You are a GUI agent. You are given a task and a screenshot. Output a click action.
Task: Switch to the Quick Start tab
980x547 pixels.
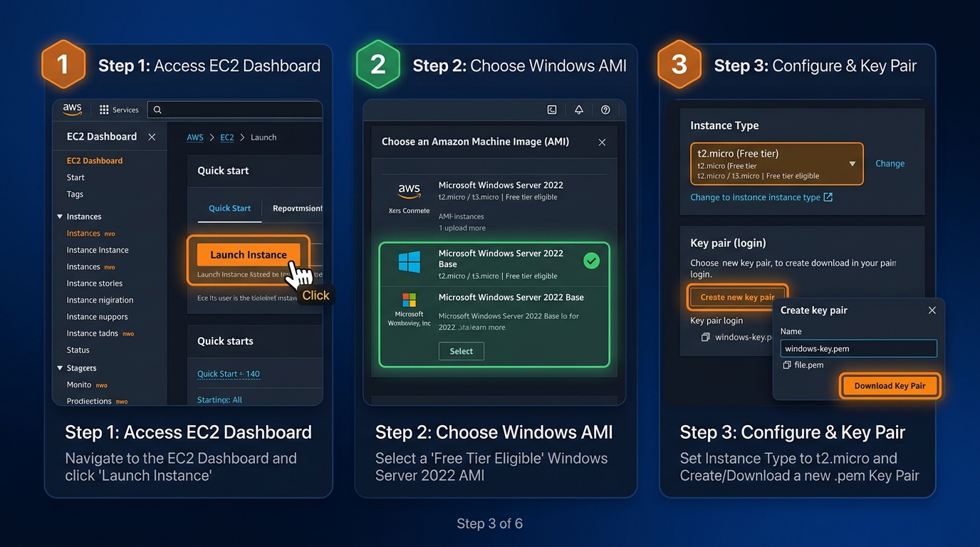tap(229, 208)
